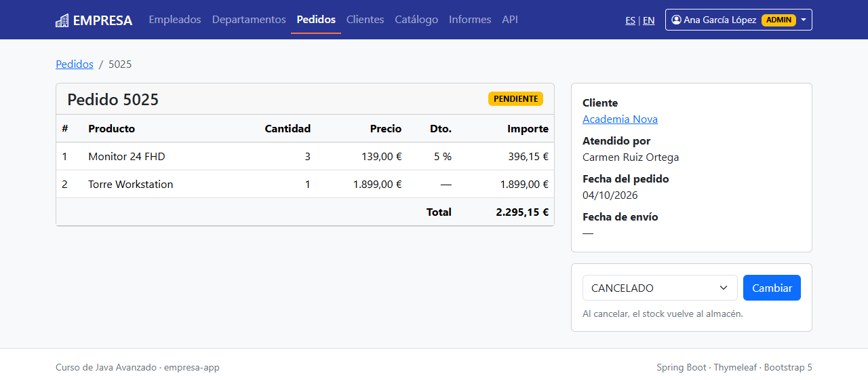Click the hint 'Al cancelar, el stock vuelve al almacén.'
Image resolution: width=868 pixels, height=380 pixels.
663,314
